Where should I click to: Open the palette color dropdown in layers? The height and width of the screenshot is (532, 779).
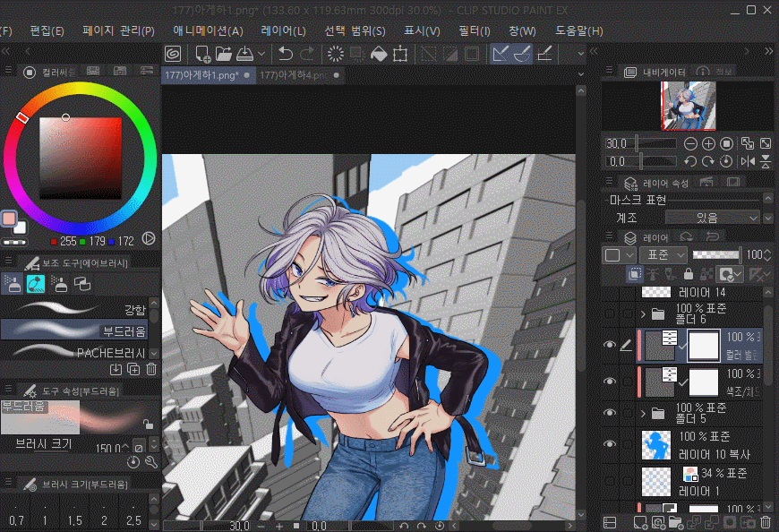[618, 255]
